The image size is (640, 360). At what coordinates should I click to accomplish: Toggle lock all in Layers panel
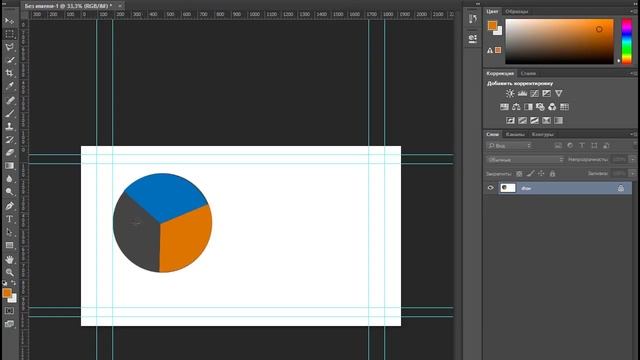552,174
